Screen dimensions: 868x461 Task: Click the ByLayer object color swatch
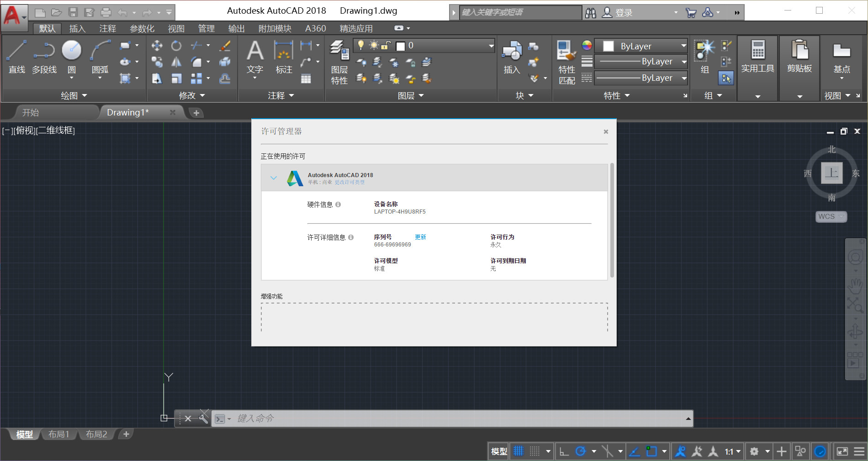[x=609, y=46]
